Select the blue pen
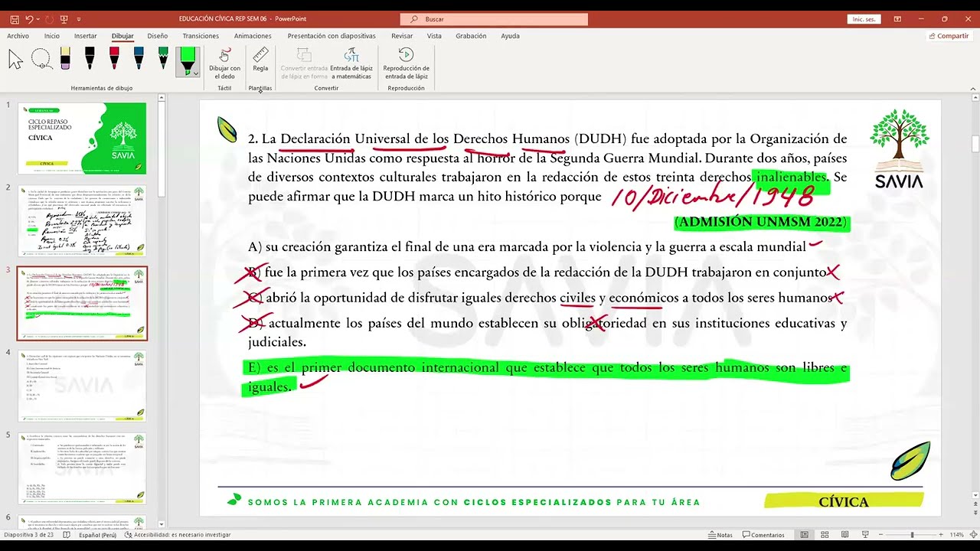 pos(139,60)
